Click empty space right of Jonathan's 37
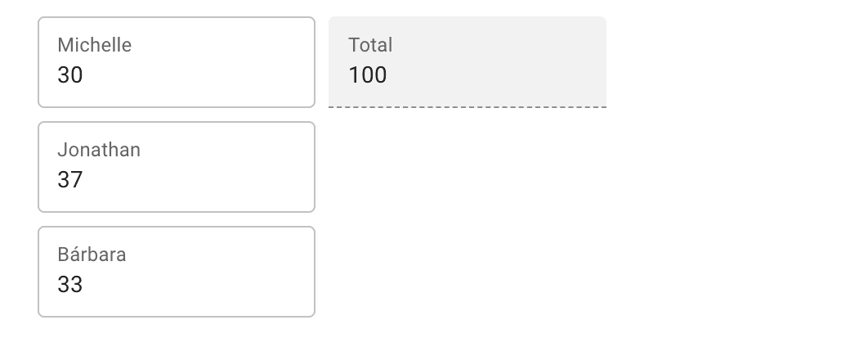 click(204, 180)
